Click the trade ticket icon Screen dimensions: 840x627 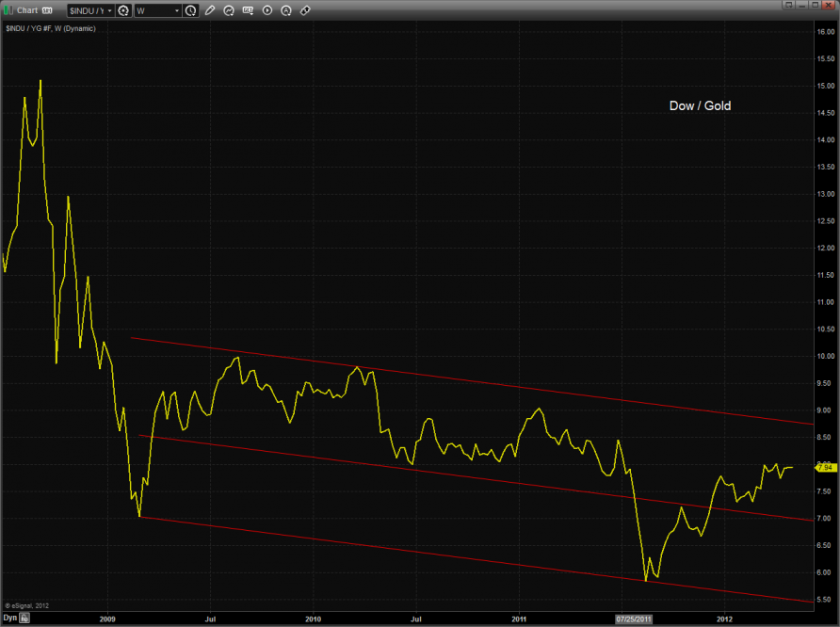click(x=305, y=10)
